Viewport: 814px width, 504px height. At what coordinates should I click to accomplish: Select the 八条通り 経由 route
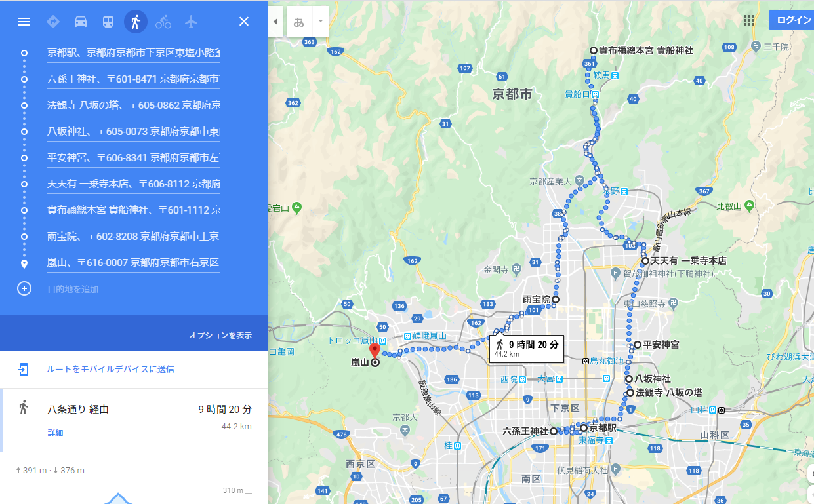click(x=134, y=420)
